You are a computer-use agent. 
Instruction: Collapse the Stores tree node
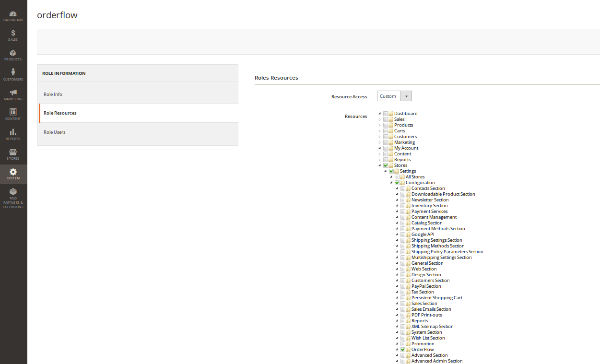pos(380,165)
